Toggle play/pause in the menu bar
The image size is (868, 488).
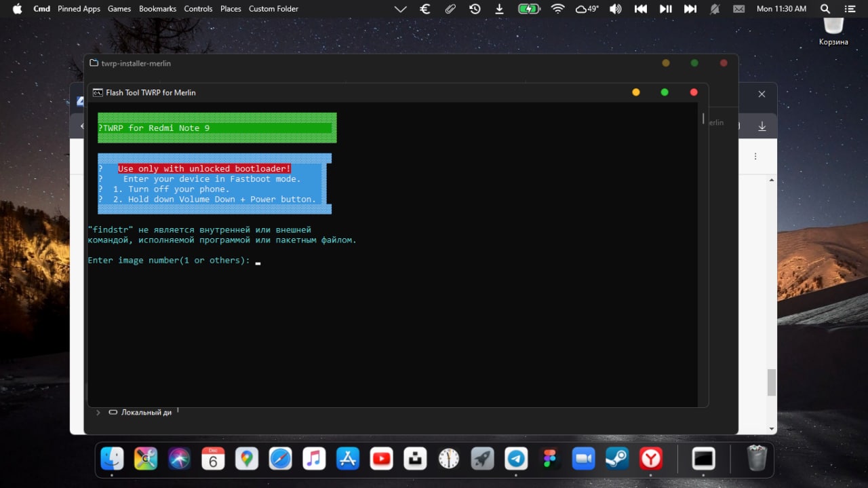(x=666, y=9)
